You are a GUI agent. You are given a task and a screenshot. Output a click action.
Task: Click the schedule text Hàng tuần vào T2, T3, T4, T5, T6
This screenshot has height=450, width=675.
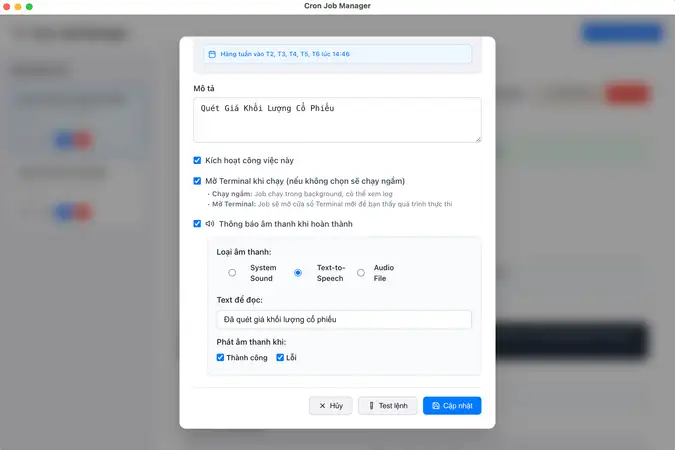285,54
